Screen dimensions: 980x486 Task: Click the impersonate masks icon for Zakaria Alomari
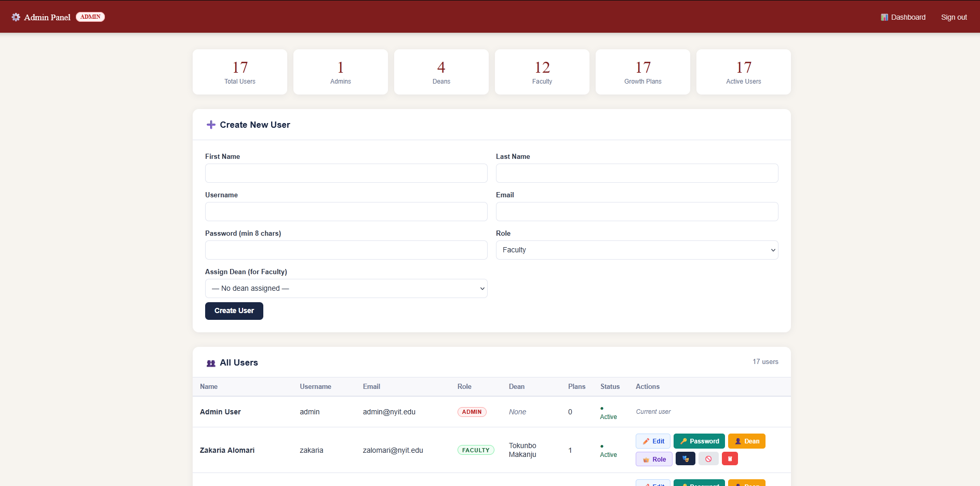(x=685, y=459)
